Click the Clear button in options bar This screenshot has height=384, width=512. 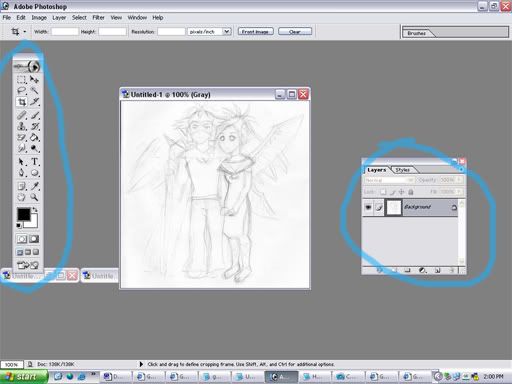[x=295, y=32]
